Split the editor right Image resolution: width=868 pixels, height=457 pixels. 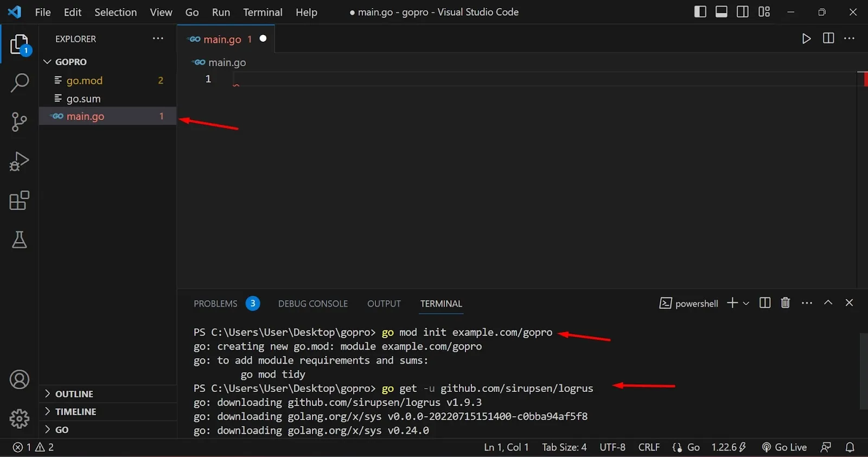(828, 39)
